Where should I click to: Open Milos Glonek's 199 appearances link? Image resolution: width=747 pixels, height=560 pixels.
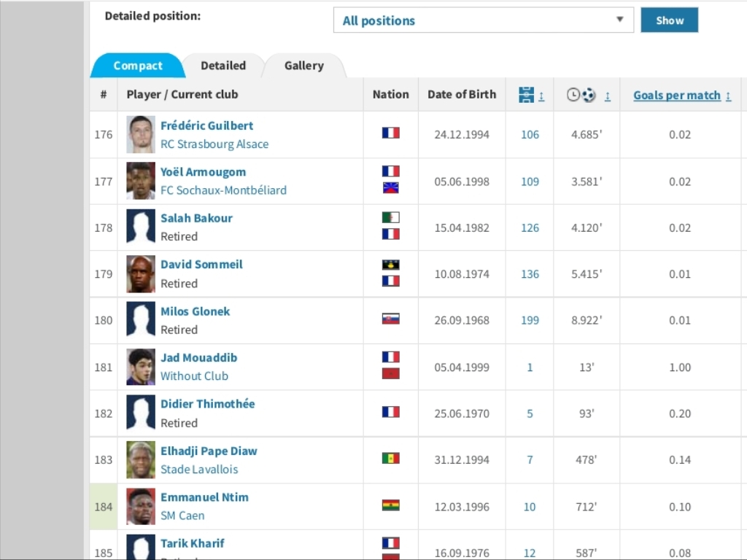tap(530, 320)
